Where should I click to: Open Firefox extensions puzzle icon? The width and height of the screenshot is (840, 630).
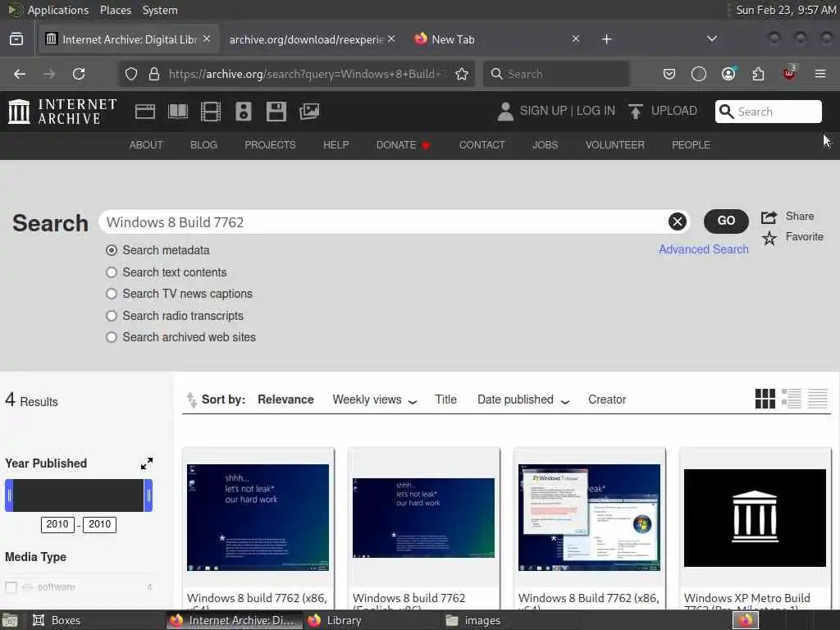(x=758, y=74)
